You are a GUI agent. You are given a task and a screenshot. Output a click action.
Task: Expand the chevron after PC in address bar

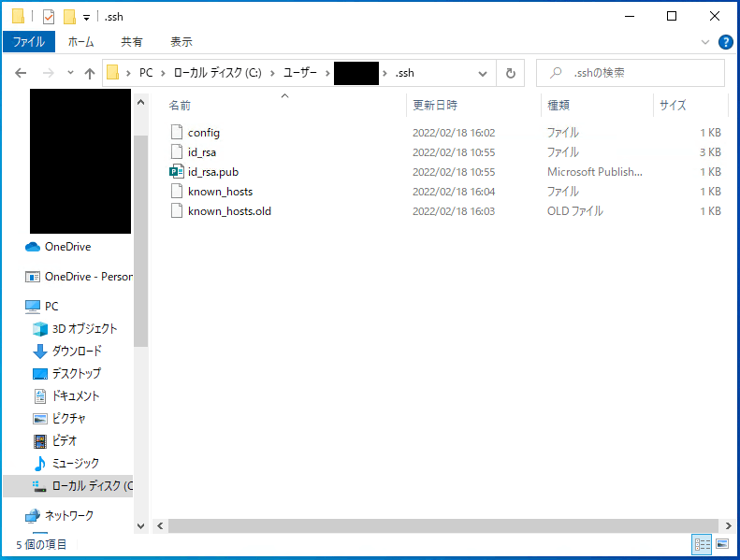pyautogui.click(x=163, y=73)
